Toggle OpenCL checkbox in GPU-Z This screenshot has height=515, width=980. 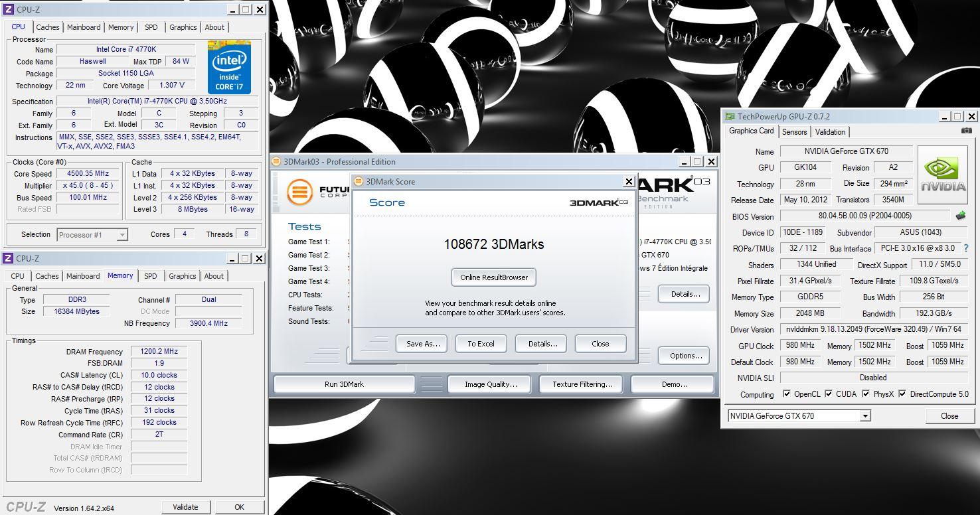[x=787, y=394]
